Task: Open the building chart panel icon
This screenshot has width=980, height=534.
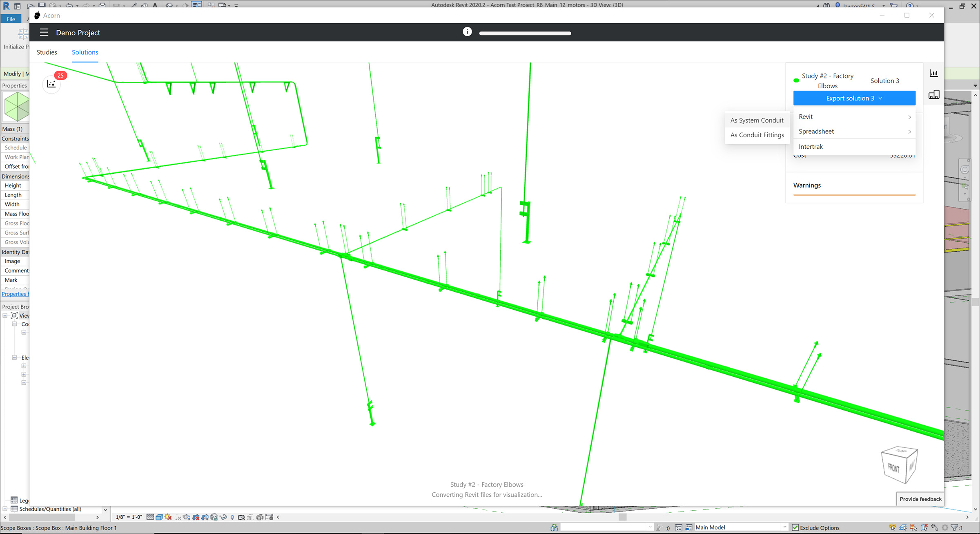Action: pyautogui.click(x=934, y=94)
